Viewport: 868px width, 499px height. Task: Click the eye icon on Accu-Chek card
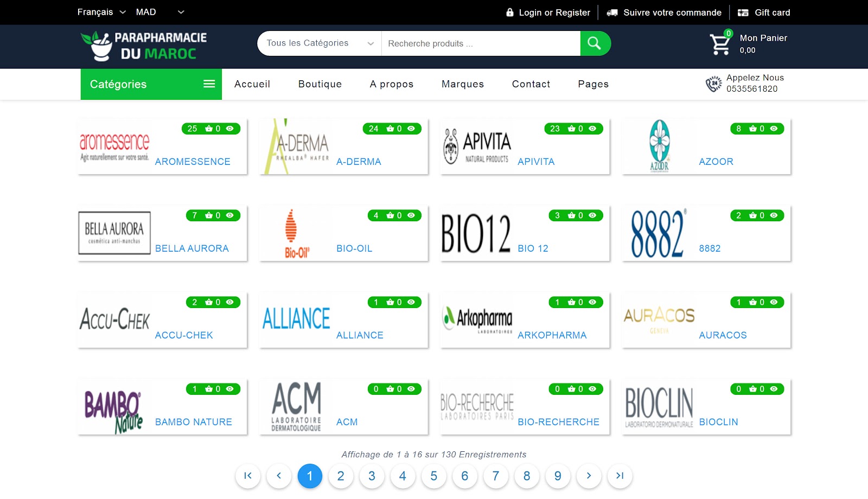coord(230,302)
